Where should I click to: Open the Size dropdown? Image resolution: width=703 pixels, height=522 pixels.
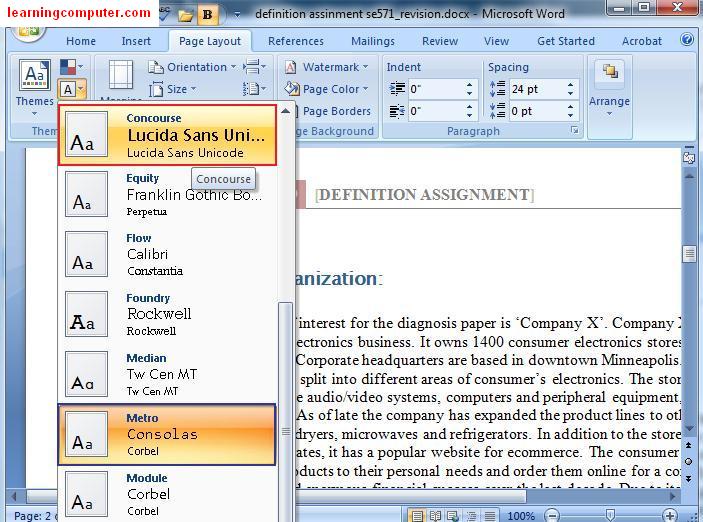(x=173, y=89)
